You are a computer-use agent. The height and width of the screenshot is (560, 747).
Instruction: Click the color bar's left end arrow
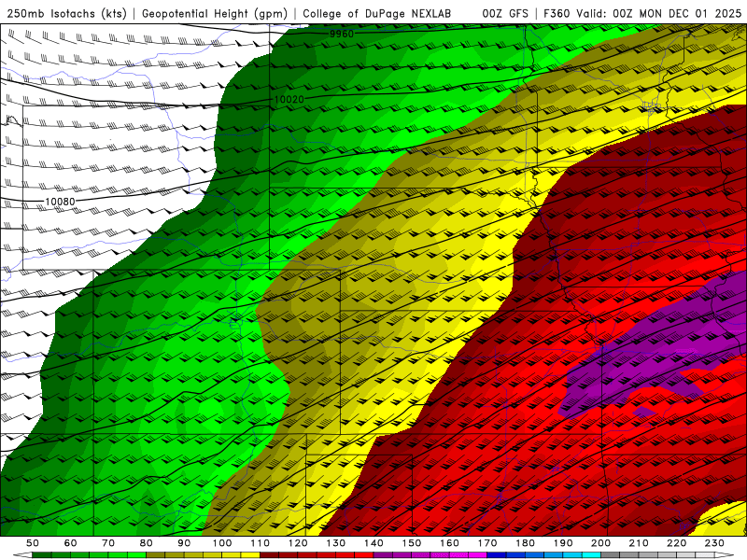tap(22, 554)
